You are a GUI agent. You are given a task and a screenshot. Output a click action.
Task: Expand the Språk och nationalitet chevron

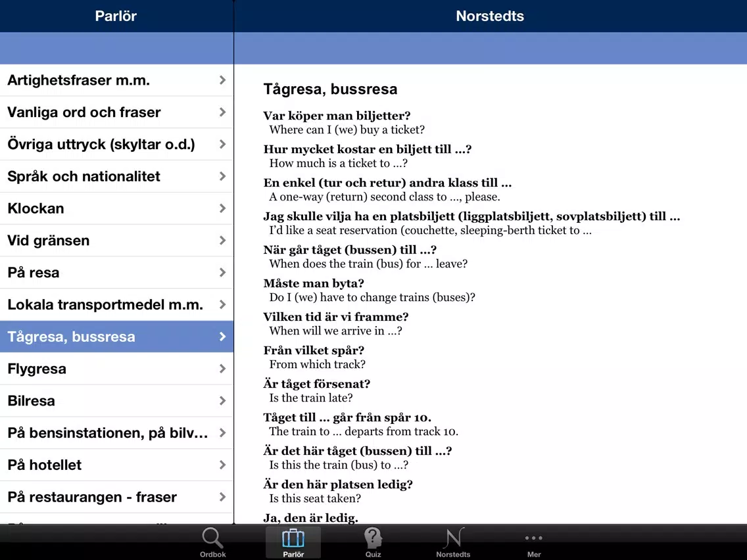(222, 176)
